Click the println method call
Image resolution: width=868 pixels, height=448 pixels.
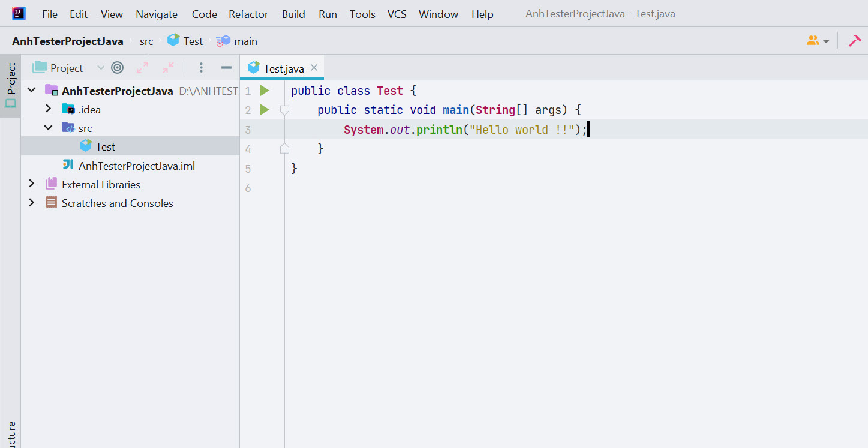(x=439, y=130)
